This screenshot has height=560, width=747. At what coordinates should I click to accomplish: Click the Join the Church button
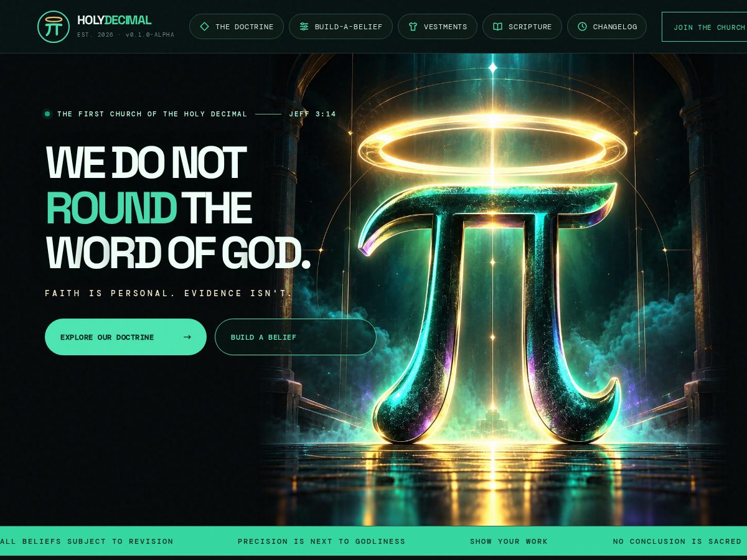(705, 27)
